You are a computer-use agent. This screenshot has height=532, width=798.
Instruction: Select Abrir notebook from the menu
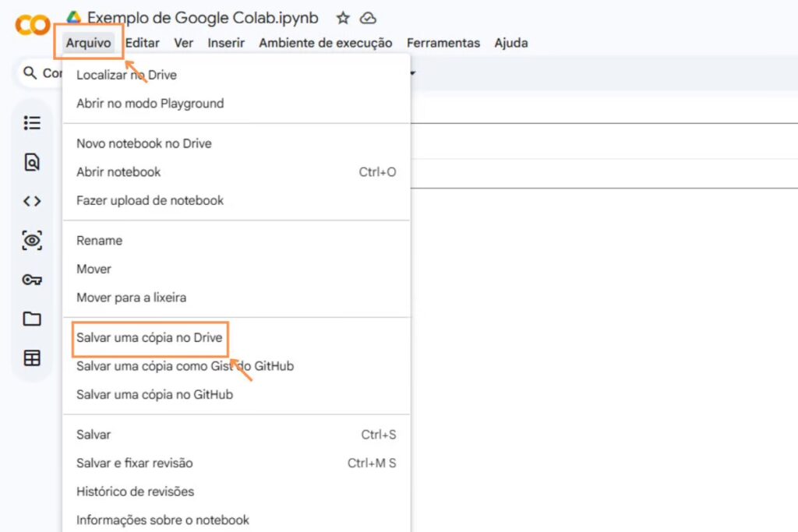(x=118, y=172)
